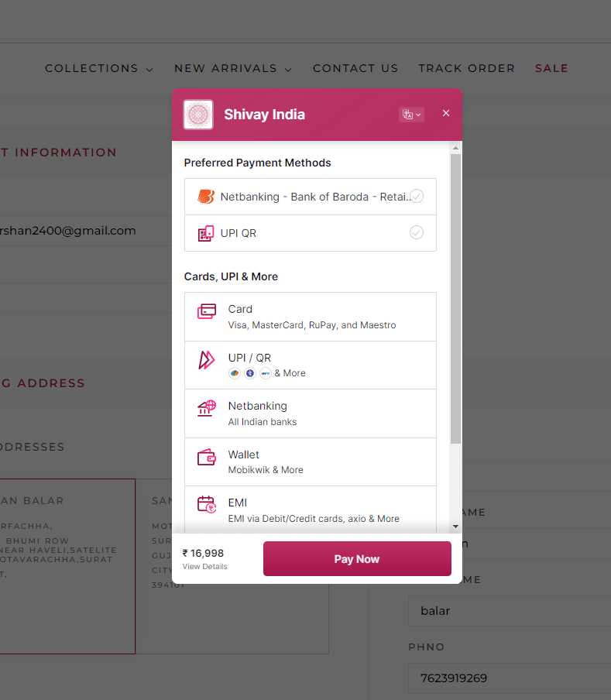Choose UPI QR preferred payment option
Screen dimensions: 611x700
[311, 233]
